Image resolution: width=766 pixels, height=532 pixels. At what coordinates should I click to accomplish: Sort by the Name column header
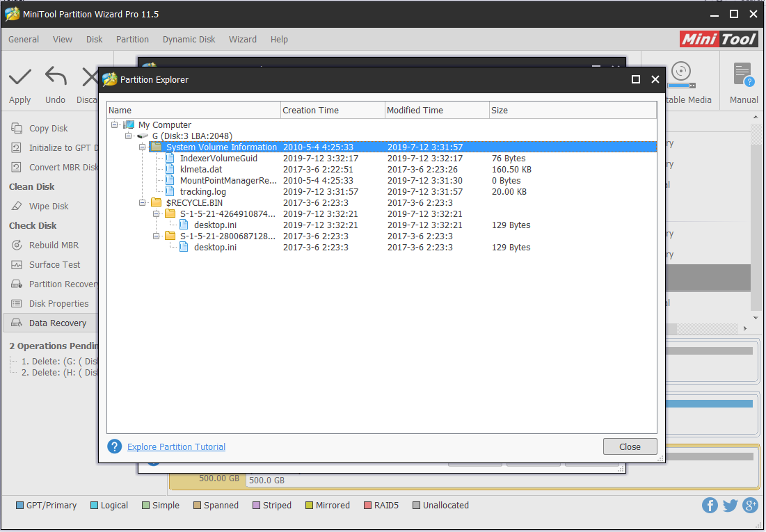[x=194, y=110]
